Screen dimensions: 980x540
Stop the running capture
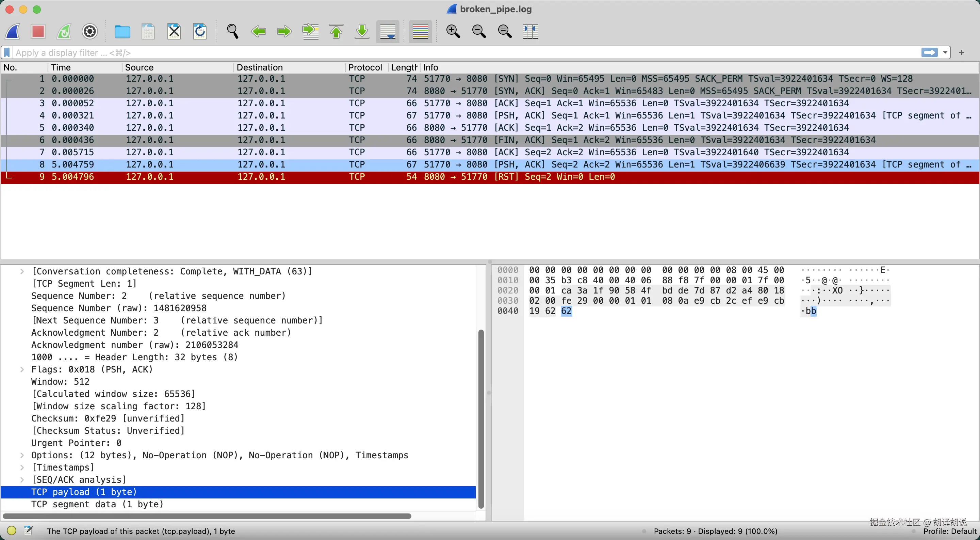click(x=38, y=31)
